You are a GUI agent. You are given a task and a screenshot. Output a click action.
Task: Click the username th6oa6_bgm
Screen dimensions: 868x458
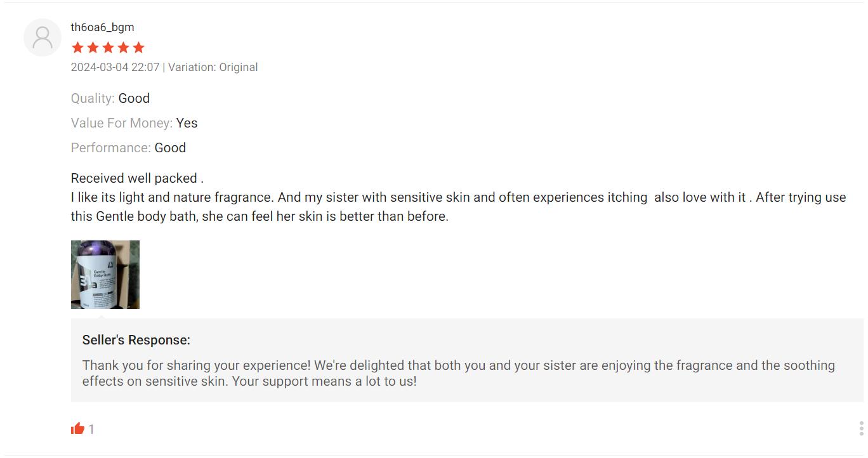102,27
